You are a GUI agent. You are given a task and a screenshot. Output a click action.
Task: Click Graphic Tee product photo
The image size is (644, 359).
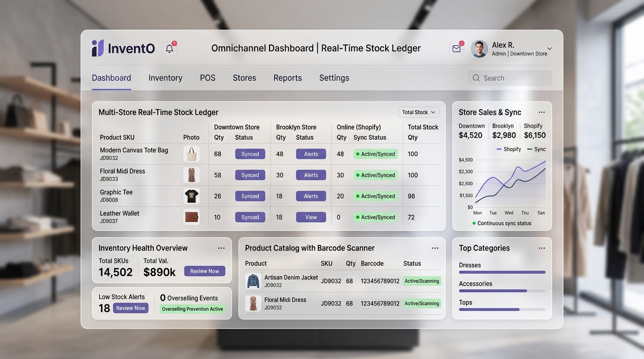pyautogui.click(x=191, y=196)
